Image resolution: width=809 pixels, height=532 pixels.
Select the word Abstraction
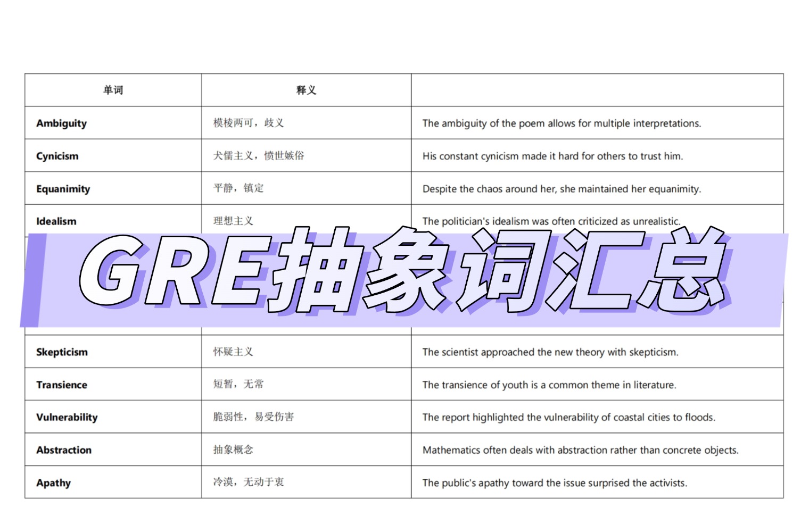coord(63,451)
